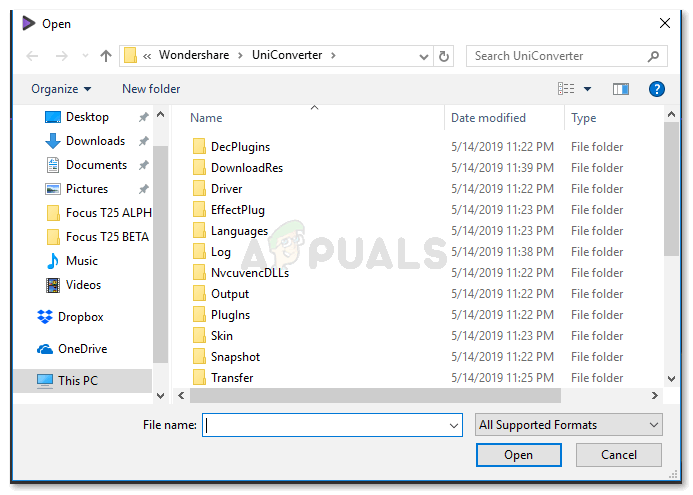
Task: Select Desktop in navigation pane
Action: pos(87,117)
